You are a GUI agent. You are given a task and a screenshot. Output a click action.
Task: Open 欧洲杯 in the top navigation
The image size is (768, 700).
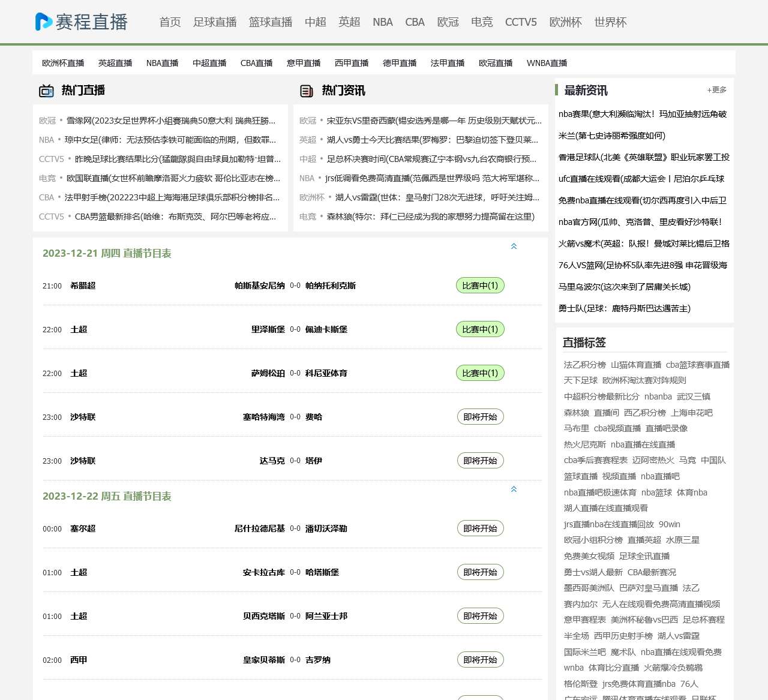pos(566,22)
